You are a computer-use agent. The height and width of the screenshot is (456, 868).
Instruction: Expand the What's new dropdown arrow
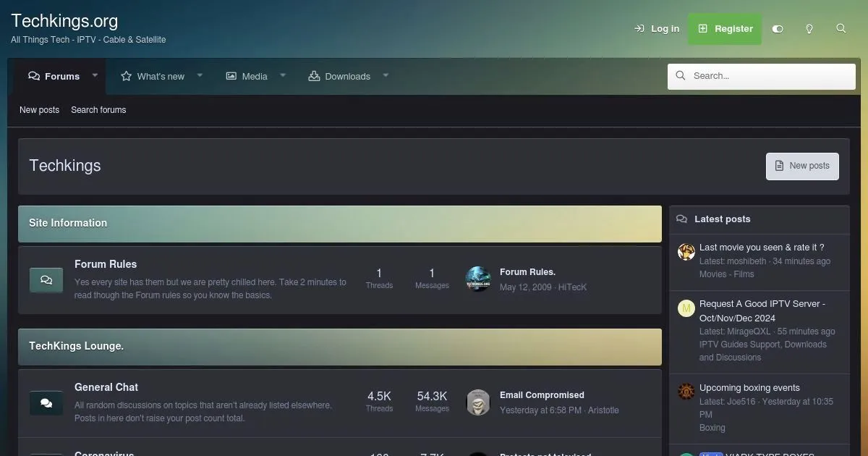point(200,75)
